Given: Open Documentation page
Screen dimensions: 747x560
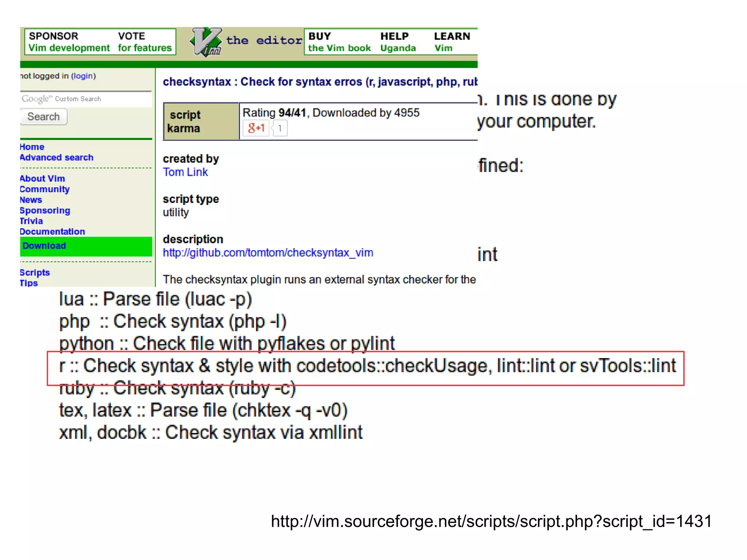Looking at the screenshot, I should [52, 232].
